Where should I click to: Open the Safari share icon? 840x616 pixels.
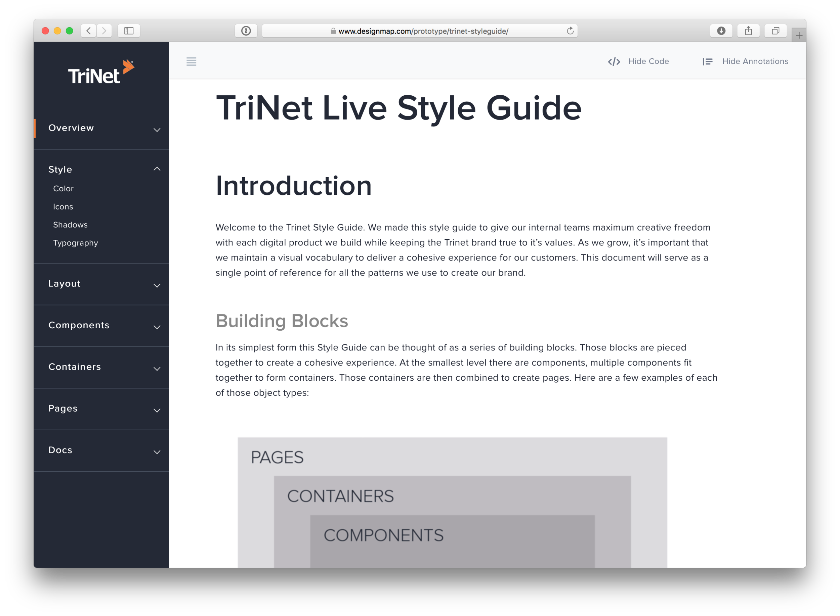pos(748,31)
